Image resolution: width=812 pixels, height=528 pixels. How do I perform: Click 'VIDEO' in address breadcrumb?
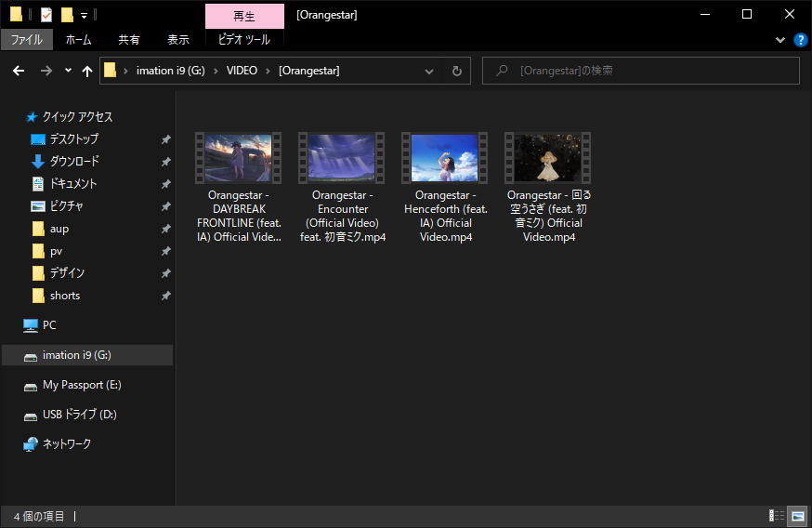tap(242, 71)
